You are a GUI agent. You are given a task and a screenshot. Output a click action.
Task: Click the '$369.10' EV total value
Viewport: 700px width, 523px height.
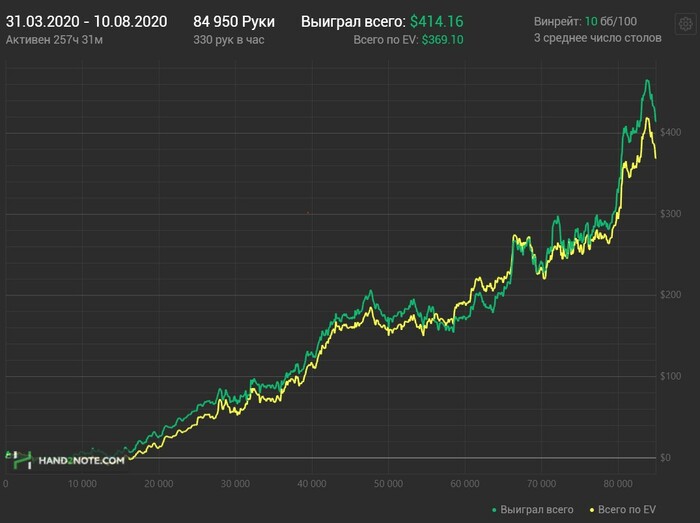442,40
